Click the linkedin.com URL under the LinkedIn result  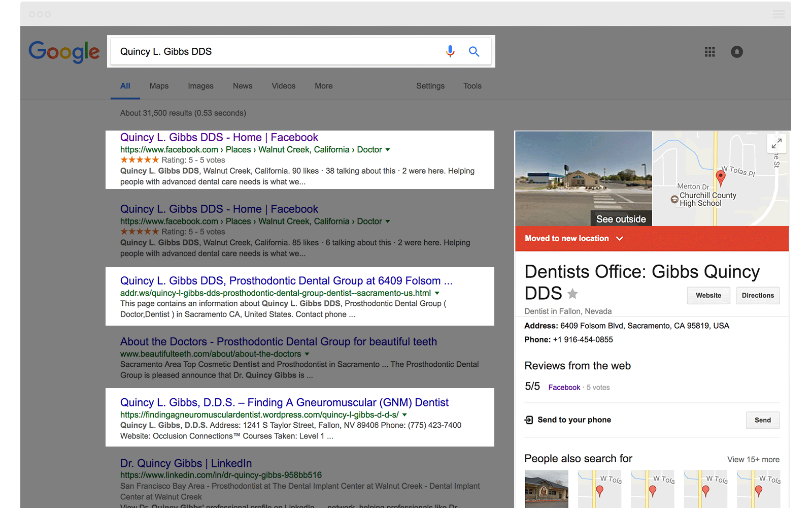click(221, 475)
